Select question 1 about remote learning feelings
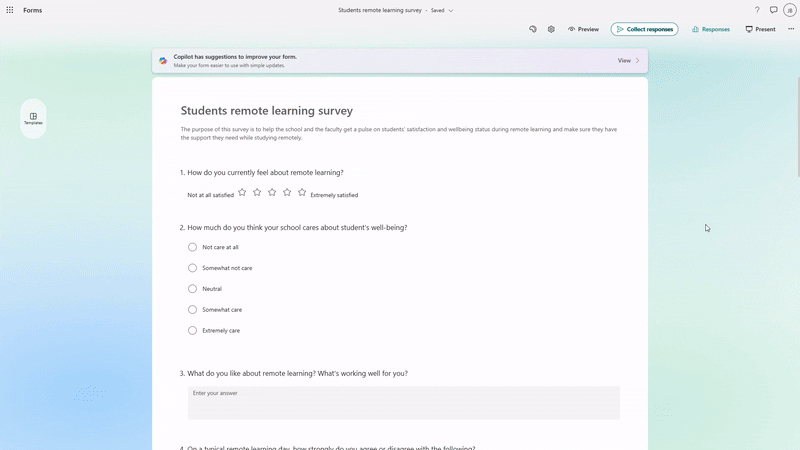Viewport: 800px width, 450px height. click(261, 172)
